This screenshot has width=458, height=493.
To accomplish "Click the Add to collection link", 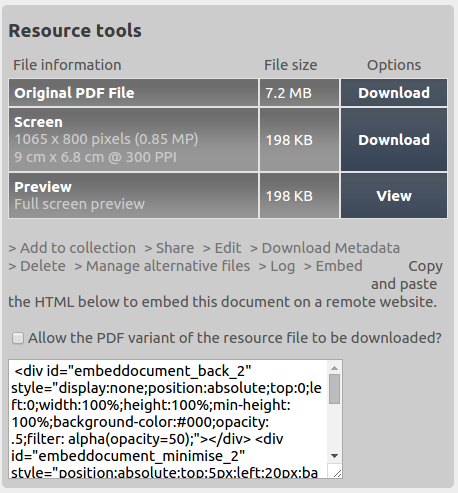I will coord(72,248).
